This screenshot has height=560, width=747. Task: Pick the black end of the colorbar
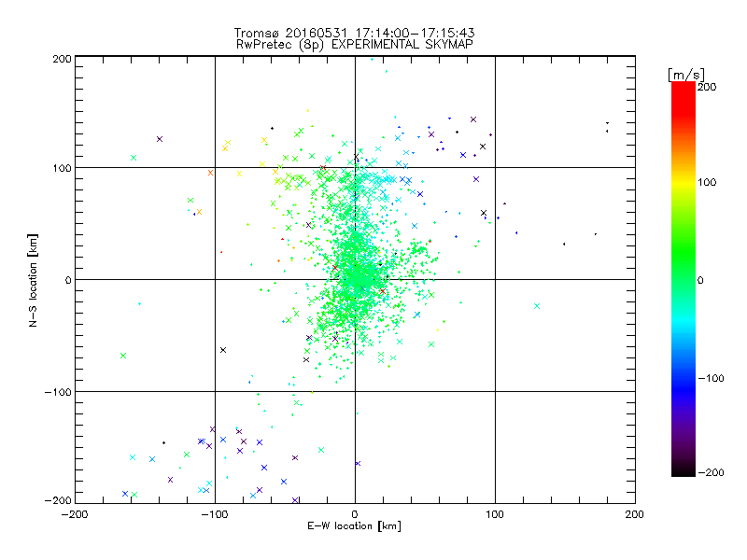pos(684,469)
